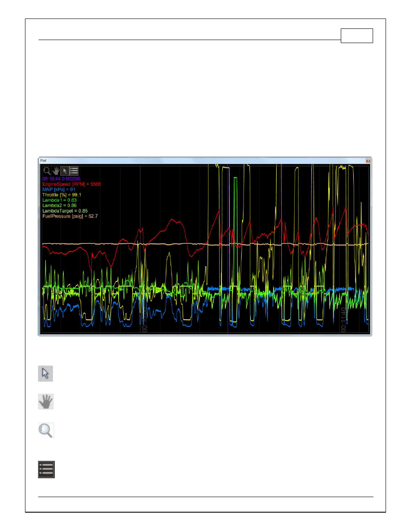The image size is (411, 532).
Task: Click the large list icon below the plot
Action: [46, 470]
